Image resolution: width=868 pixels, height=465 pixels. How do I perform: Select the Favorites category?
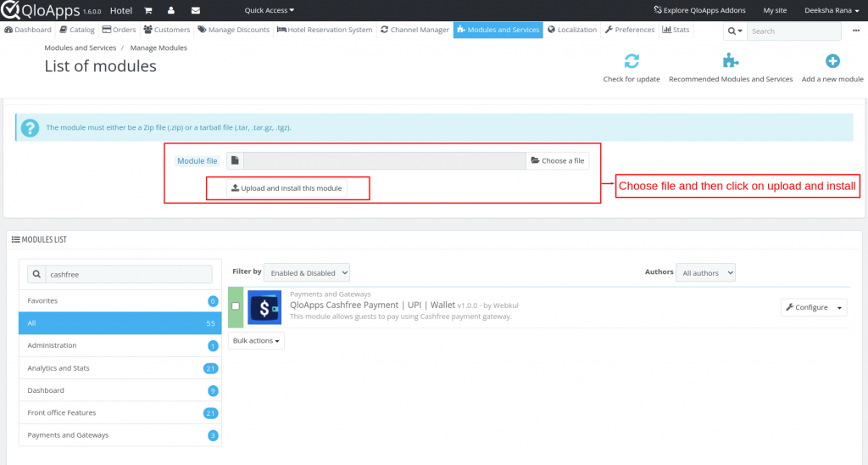click(120, 301)
